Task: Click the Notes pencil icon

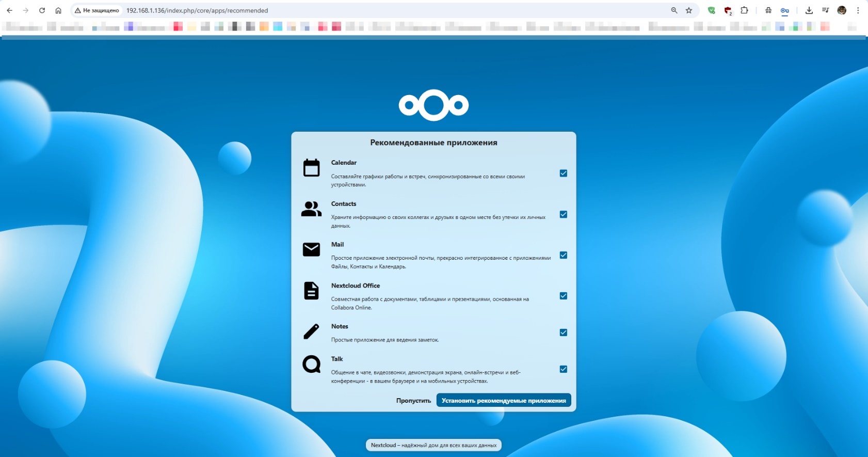Action: click(311, 332)
